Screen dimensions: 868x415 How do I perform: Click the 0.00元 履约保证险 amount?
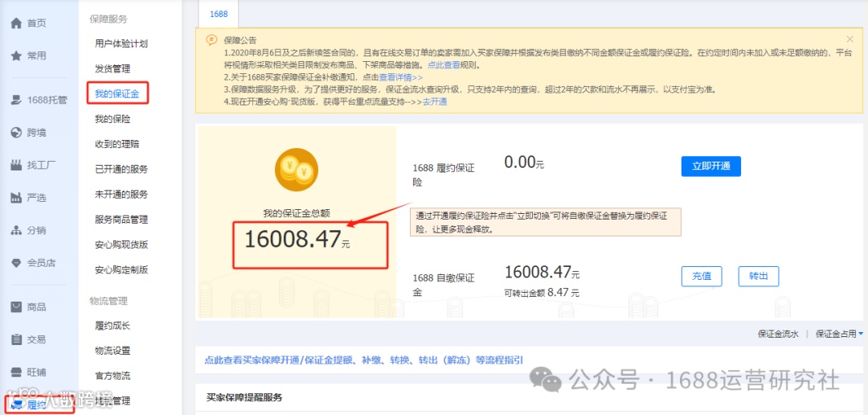coord(524,162)
